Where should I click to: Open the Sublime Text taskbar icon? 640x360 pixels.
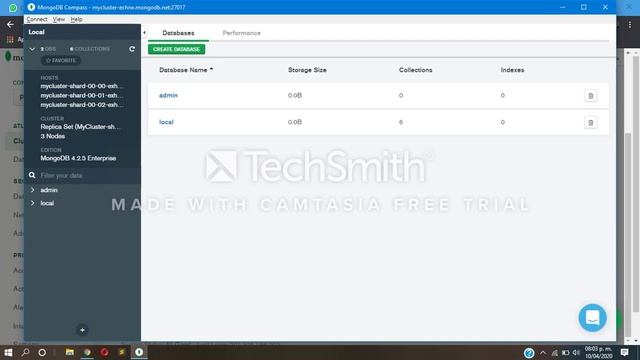click(x=122, y=352)
